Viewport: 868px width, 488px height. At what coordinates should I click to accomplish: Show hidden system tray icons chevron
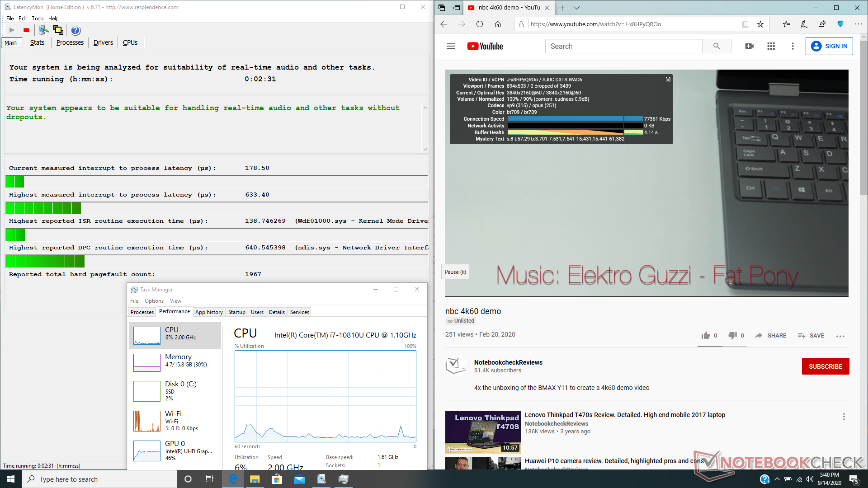777,479
